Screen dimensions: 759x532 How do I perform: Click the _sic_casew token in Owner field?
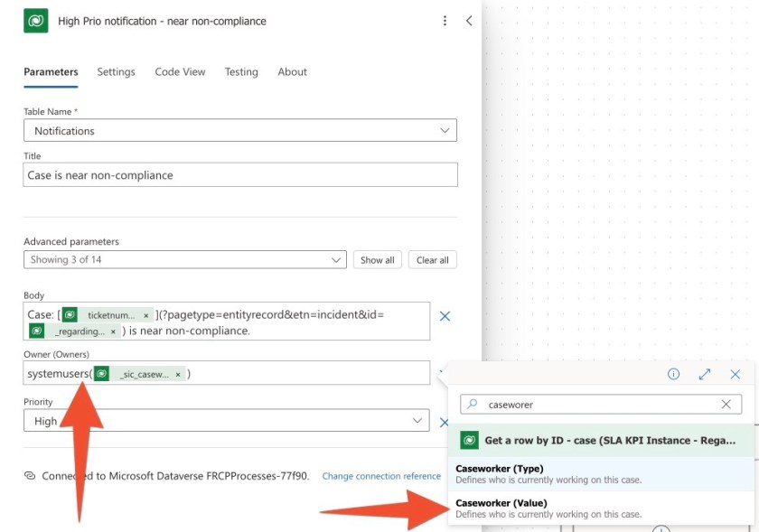(140, 374)
